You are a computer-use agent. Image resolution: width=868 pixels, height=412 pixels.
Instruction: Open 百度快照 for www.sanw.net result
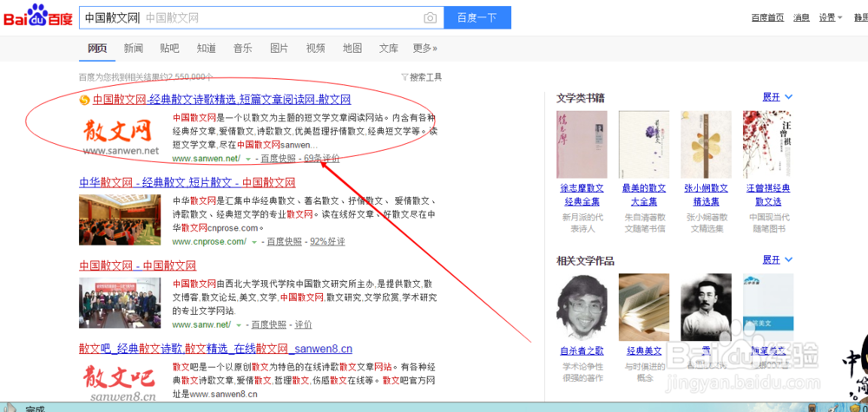pyautogui.click(x=269, y=324)
